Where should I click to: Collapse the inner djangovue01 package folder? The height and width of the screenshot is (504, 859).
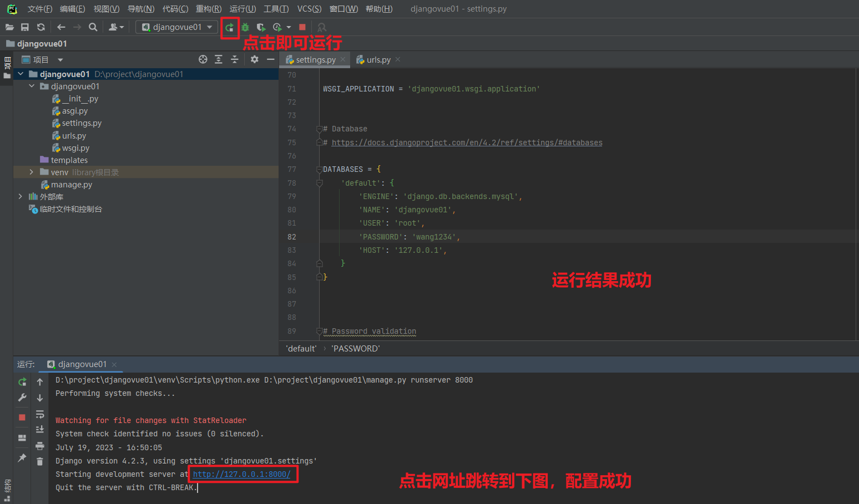pos(32,86)
